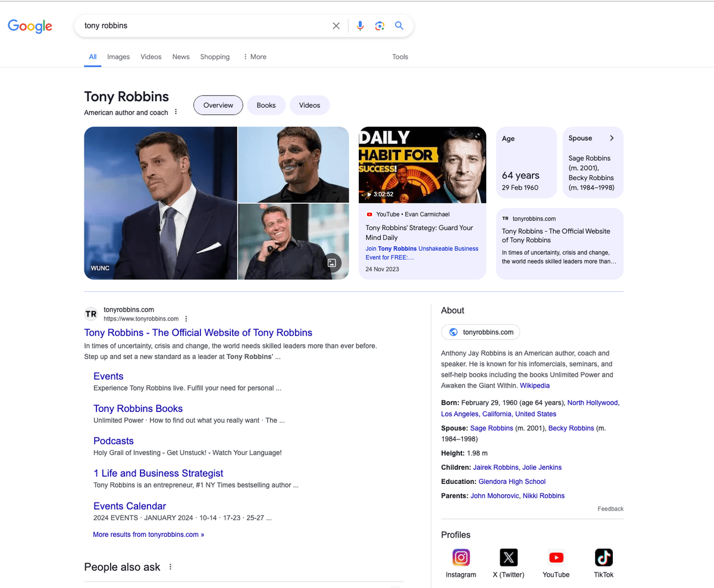
Task: Select the Books chip
Action: [x=266, y=105]
